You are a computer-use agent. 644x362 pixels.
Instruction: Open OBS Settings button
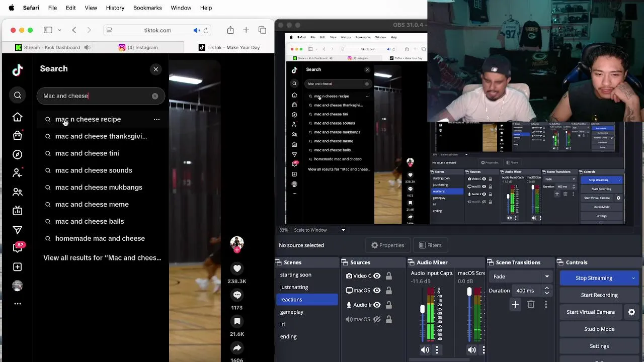[599, 346]
